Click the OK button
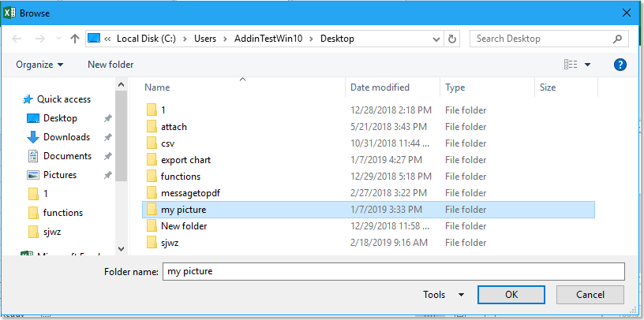The width and height of the screenshot is (644, 320). 511,295
